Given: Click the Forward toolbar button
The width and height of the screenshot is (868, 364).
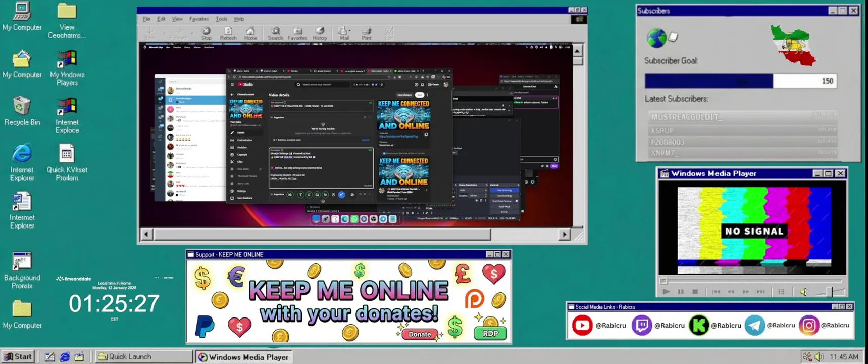Looking at the screenshot, I should point(178,34).
